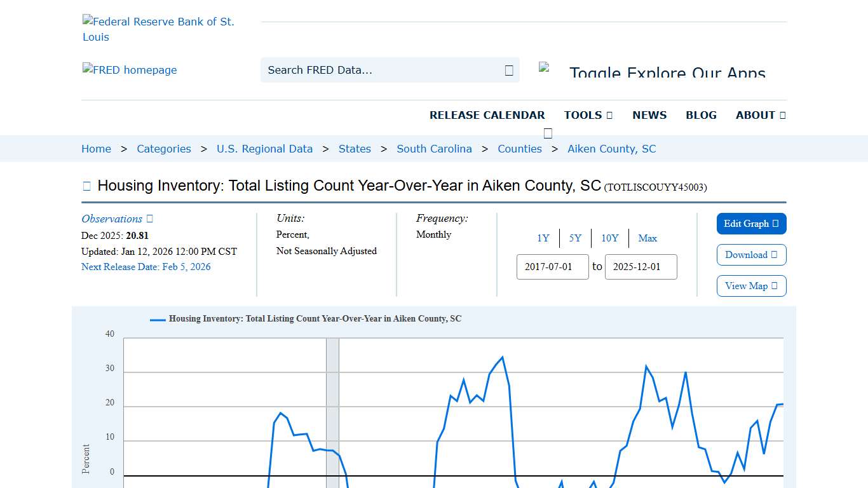Download the series data
868x488 pixels.
click(x=751, y=255)
